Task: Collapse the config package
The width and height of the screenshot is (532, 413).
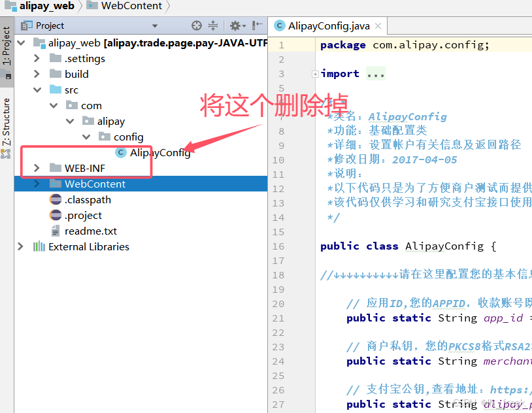Action: pyautogui.click(x=86, y=137)
